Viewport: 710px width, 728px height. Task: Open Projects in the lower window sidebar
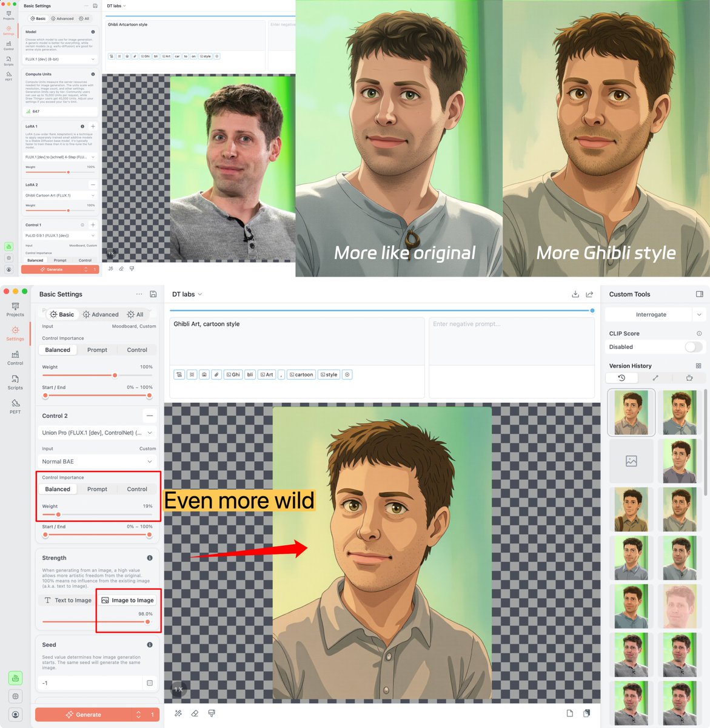(15, 309)
